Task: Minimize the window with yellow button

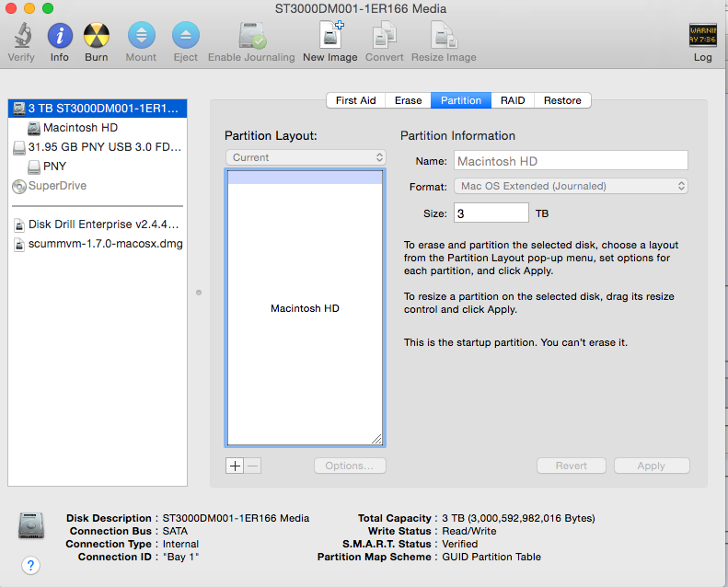Action: pyautogui.click(x=29, y=8)
